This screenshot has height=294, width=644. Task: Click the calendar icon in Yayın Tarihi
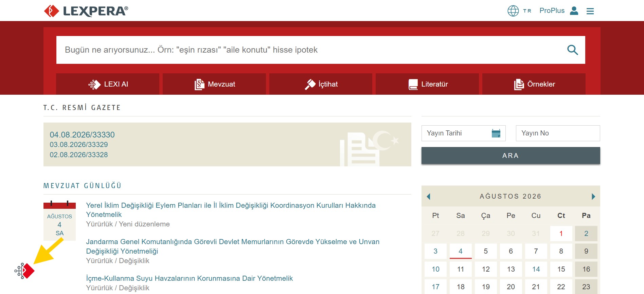click(496, 133)
